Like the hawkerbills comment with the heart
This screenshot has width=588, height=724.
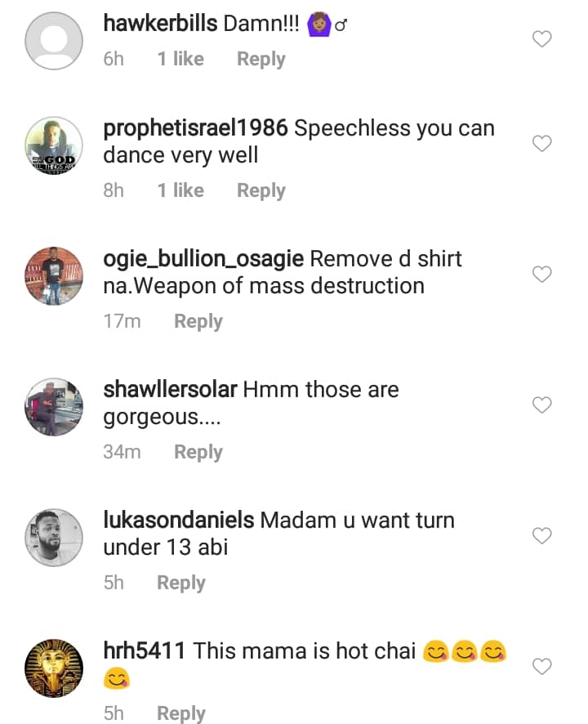pyautogui.click(x=542, y=38)
